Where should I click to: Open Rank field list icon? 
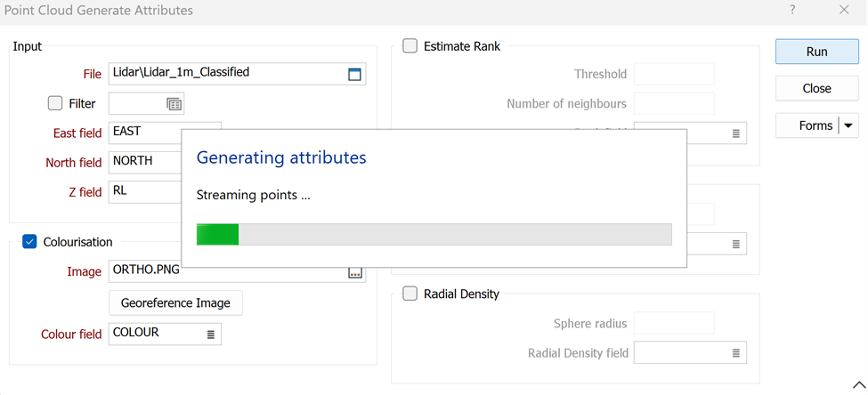point(736,133)
